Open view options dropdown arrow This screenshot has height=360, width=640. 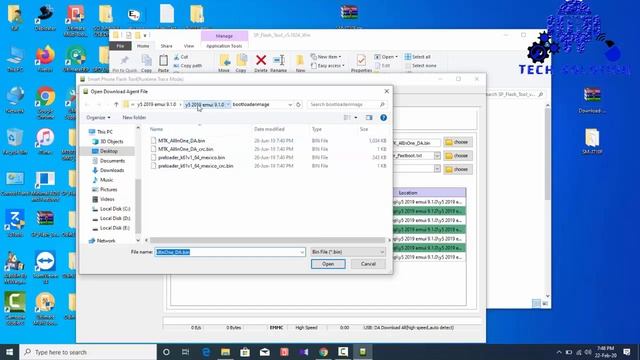(356, 118)
